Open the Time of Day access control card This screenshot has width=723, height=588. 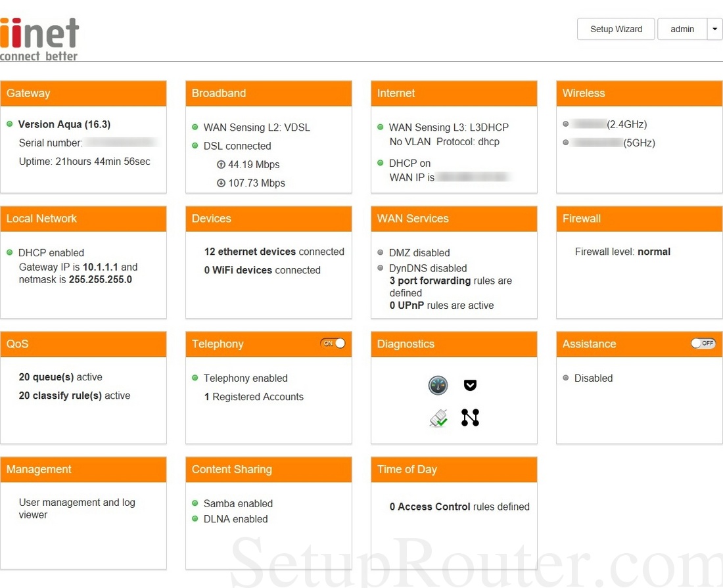pyautogui.click(x=454, y=470)
